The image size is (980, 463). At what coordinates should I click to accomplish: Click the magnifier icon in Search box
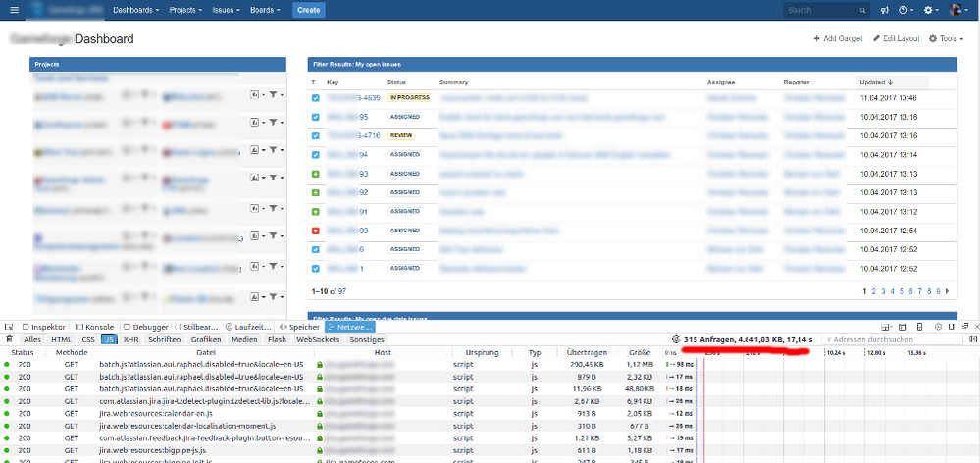(862, 11)
